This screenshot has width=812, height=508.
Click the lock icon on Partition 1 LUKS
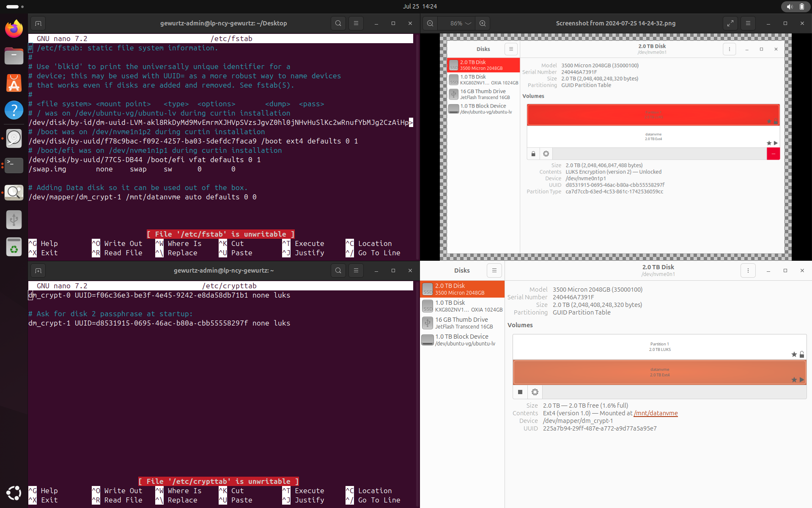tap(802, 355)
